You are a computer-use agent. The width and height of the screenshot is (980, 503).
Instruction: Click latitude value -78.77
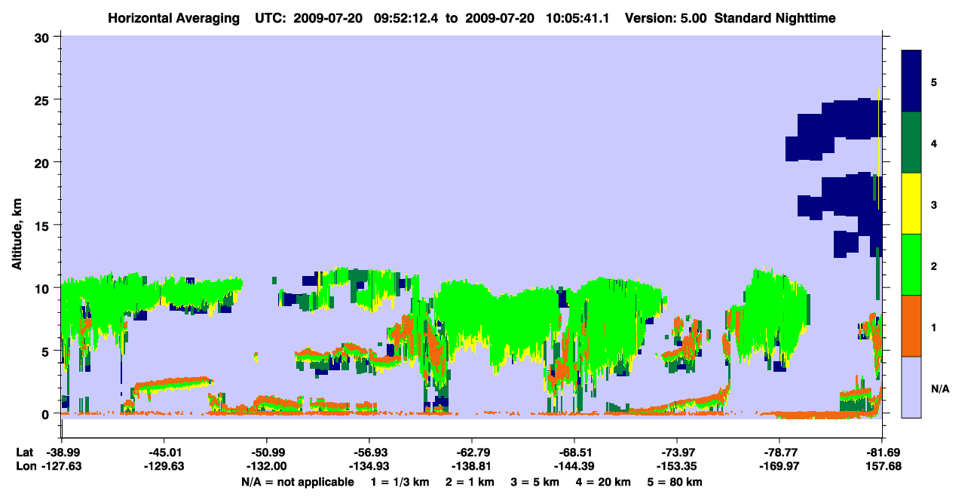(x=779, y=452)
